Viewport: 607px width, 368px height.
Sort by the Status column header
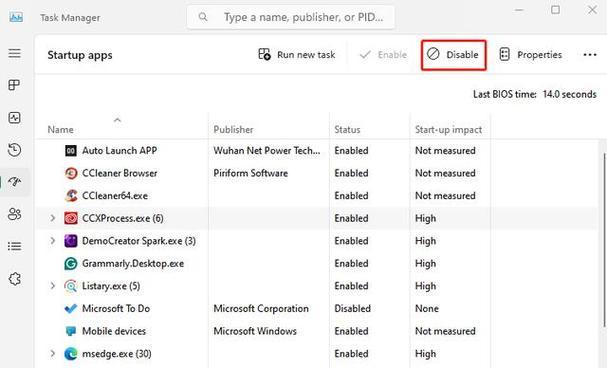[347, 129]
